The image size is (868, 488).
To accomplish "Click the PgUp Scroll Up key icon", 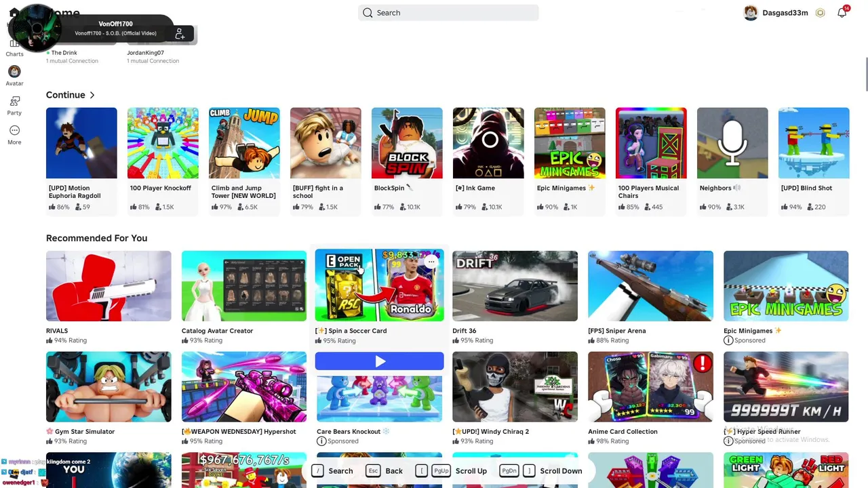I will [441, 471].
